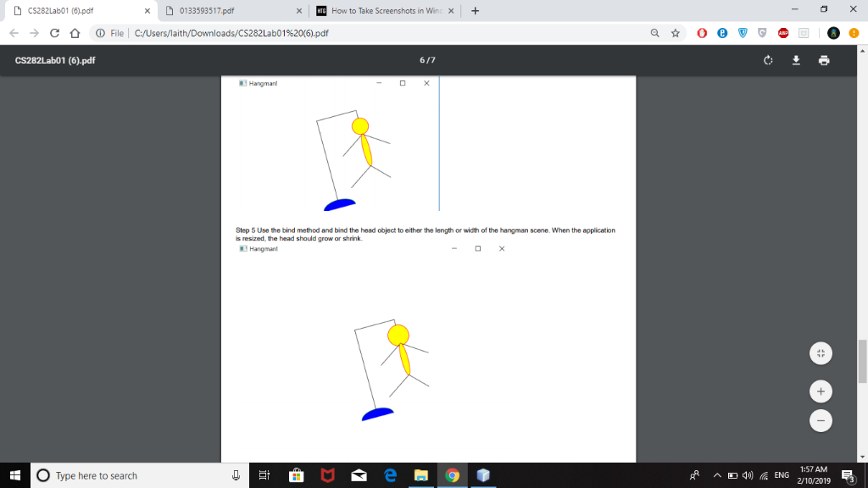Open the Windows Start menu
Image resolution: width=868 pixels, height=488 pixels.
(x=15, y=476)
